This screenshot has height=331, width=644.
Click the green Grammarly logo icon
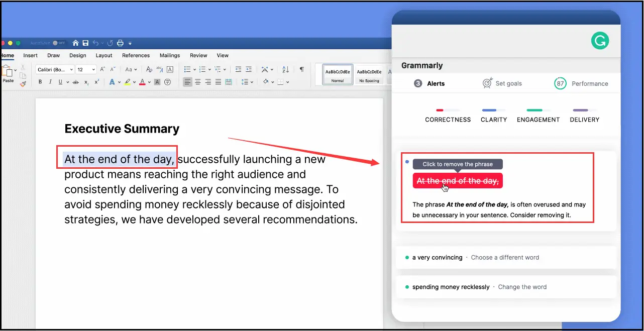(x=600, y=40)
